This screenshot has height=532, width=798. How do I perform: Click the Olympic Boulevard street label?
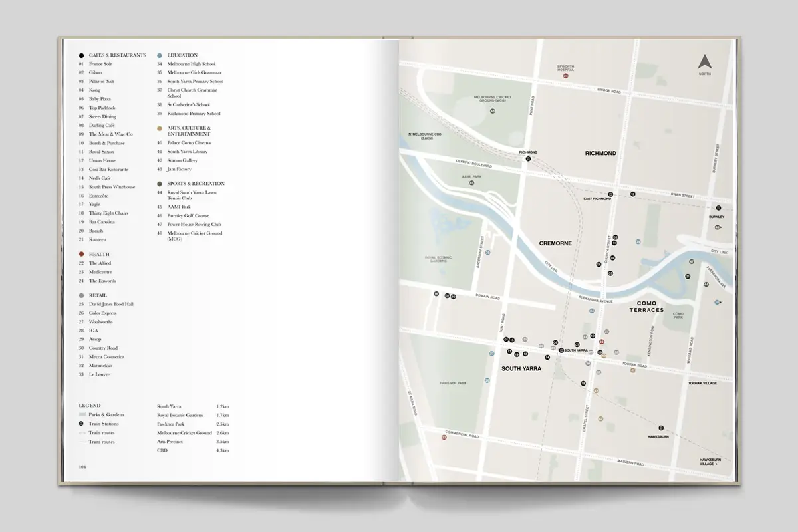pos(474,164)
